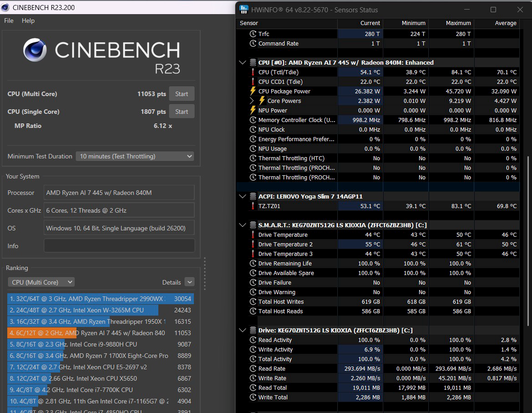The image size is (532, 413).
Task: Click the Processor name field
Action: 119,193
